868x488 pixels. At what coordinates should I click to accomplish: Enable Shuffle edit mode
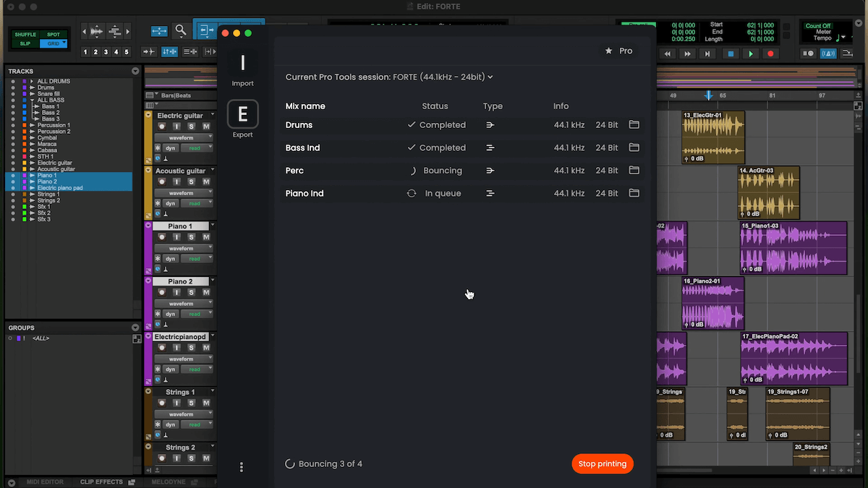[x=25, y=35]
